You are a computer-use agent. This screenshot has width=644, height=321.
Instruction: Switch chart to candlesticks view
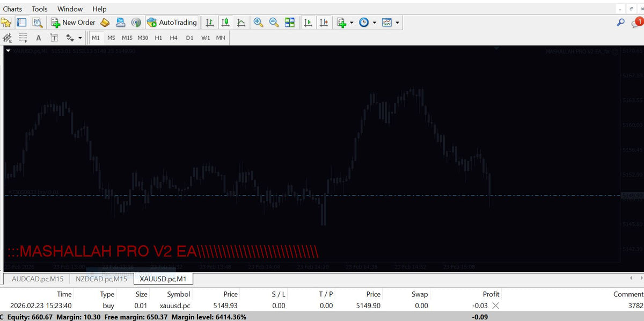coord(225,23)
